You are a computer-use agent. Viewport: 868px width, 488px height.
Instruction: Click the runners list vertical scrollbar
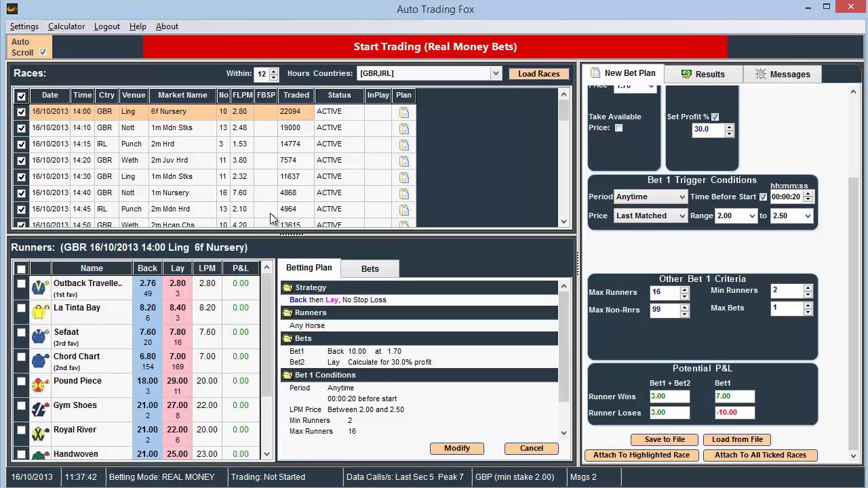click(x=267, y=359)
